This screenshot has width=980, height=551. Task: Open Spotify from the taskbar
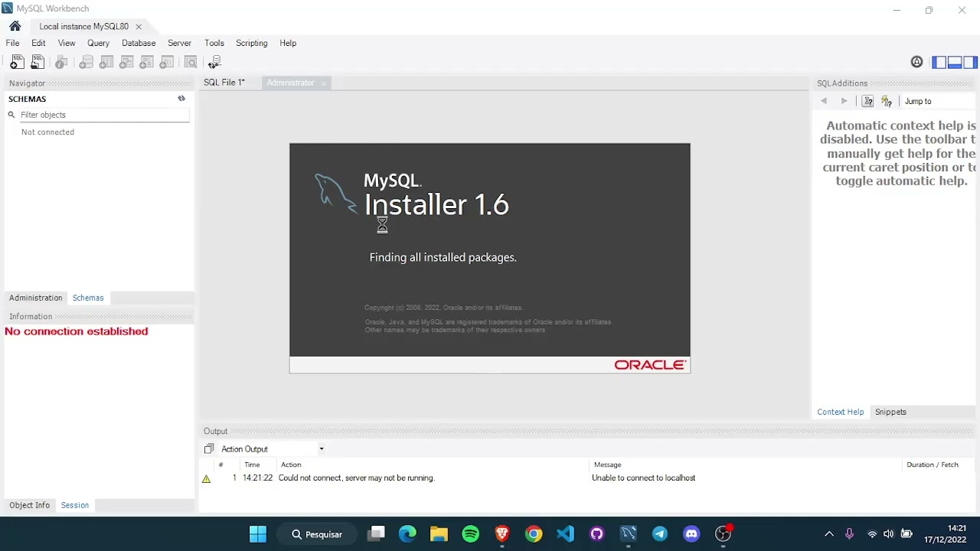click(x=471, y=534)
